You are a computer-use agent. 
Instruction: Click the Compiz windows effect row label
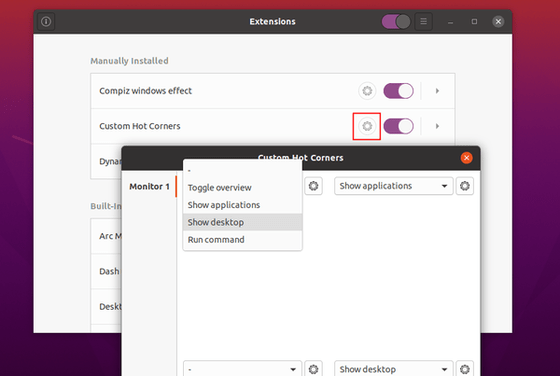coord(145,91)
